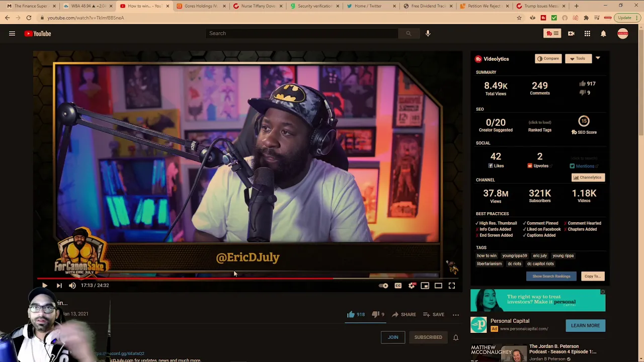Select the 'how to win' tag
644x362 pixels.
[487, 255]
